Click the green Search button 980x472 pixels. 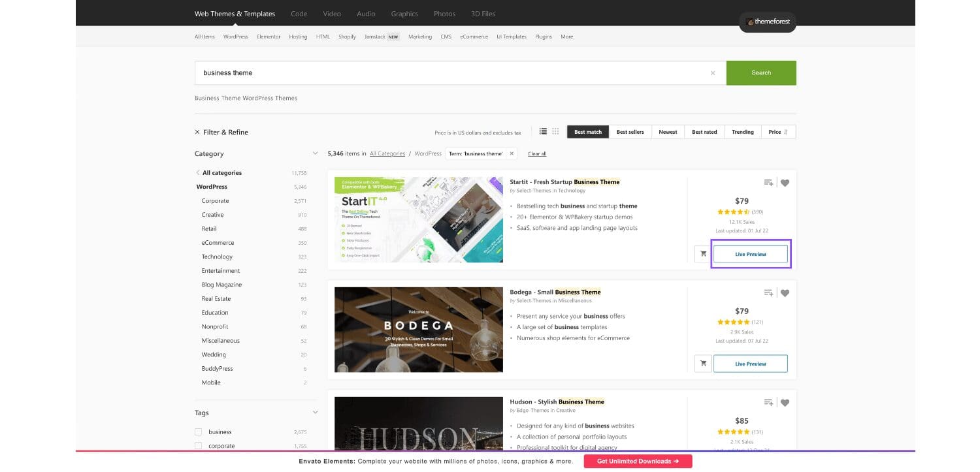click(761, 72)
